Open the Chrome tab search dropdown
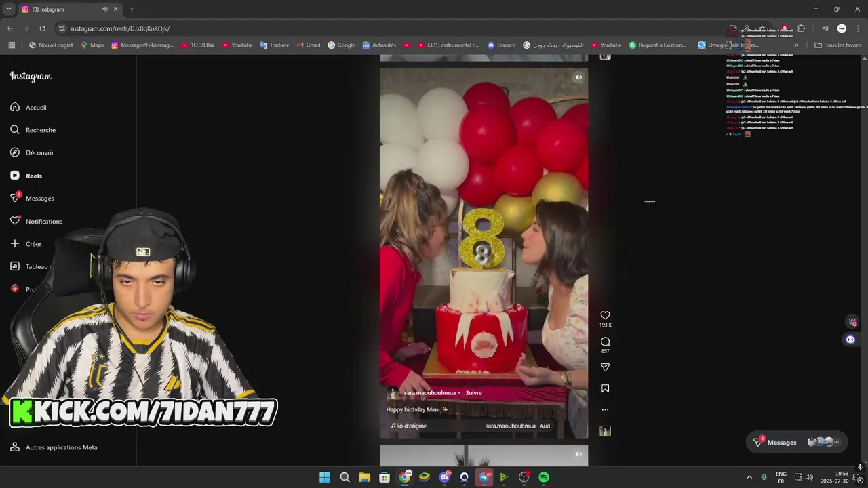Viewport: 868px width, 488px height. pyautogui.click(x=8, y=9)
